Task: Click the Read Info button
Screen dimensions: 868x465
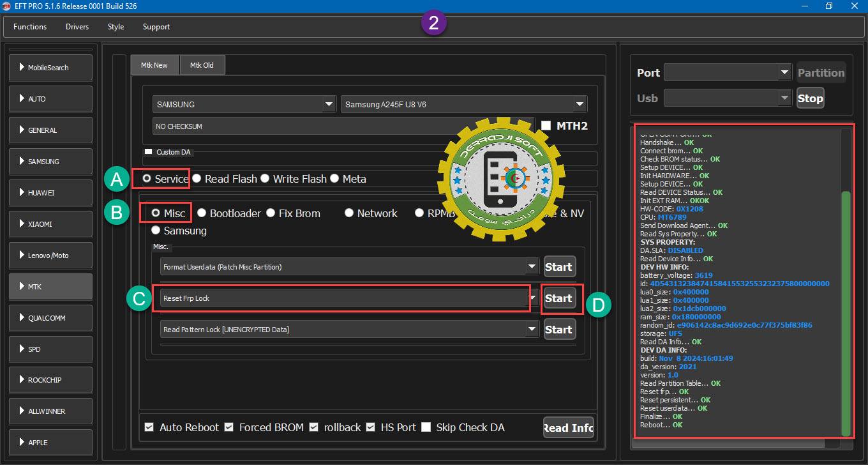Action: point(568,427)
